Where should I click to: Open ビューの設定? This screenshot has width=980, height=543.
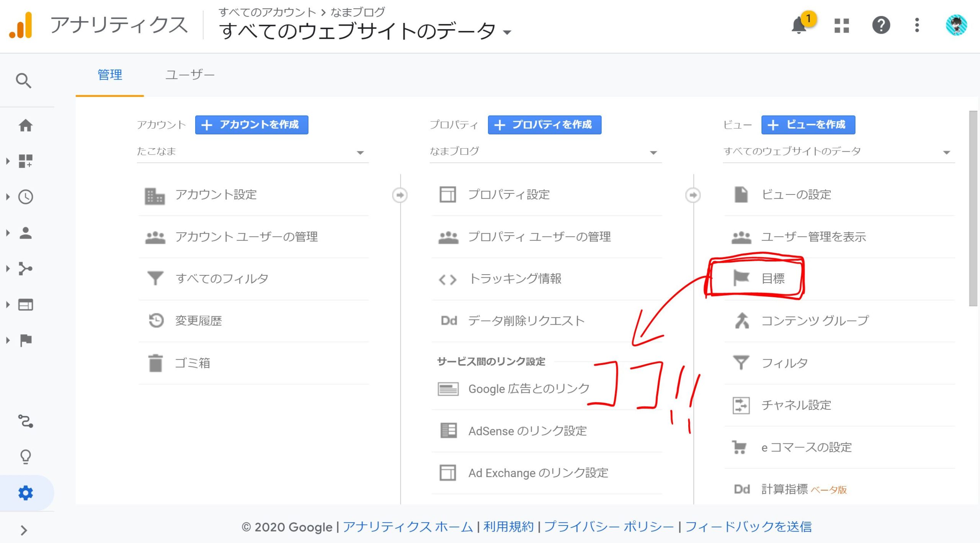pos(840,195)
